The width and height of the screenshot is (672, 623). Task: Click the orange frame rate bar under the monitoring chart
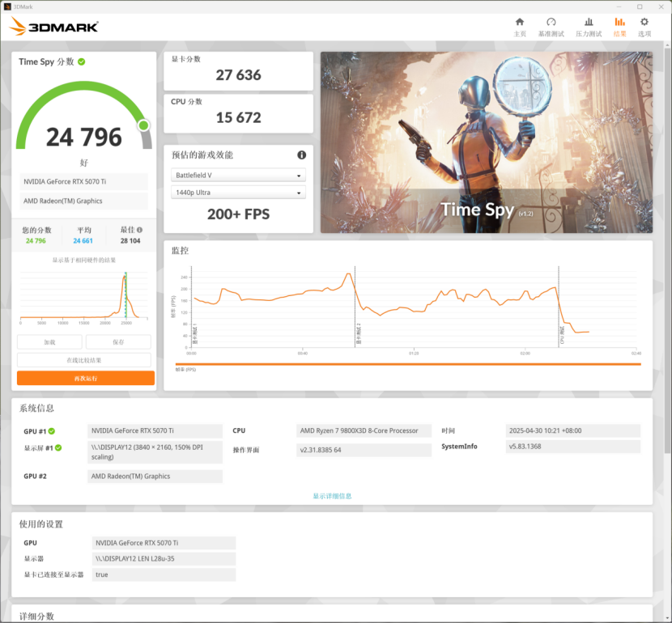[x=408, y=364]
